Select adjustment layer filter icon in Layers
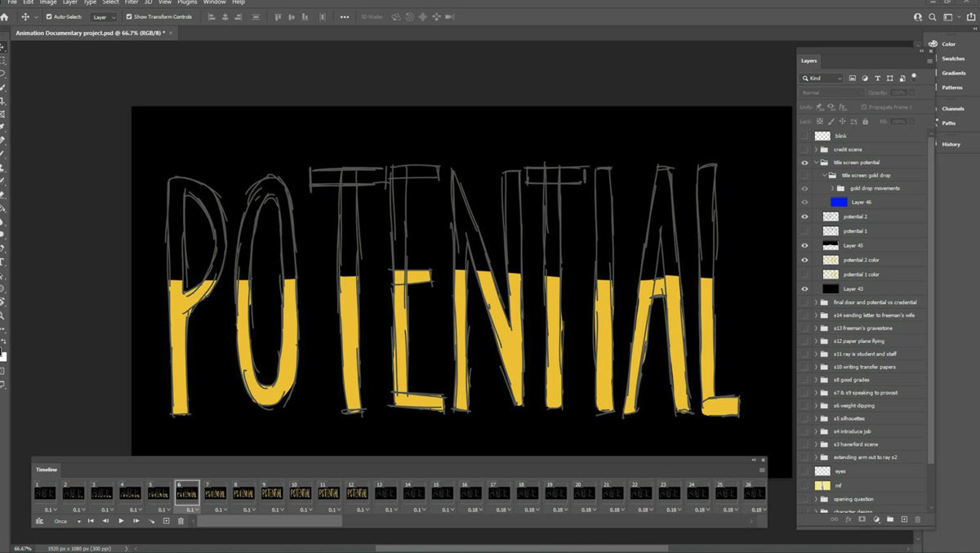 click(865, 78)
